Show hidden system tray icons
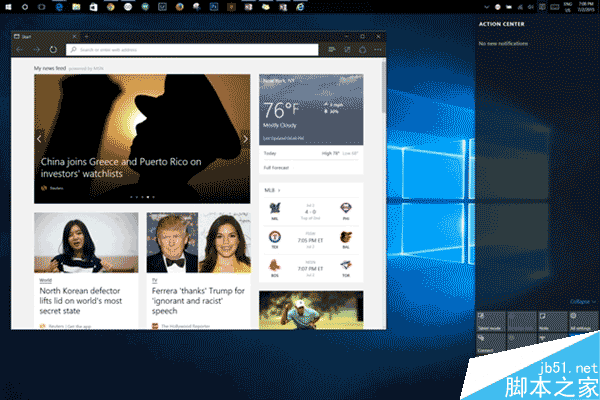Viewport: 600px width, 400px height. (x=486, y=7)
